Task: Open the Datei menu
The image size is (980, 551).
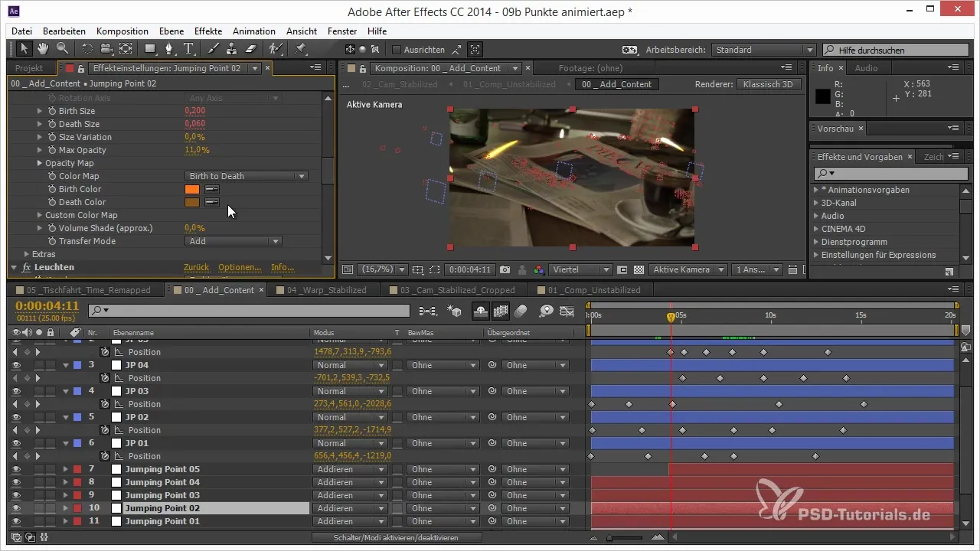Action: [22, 31]
